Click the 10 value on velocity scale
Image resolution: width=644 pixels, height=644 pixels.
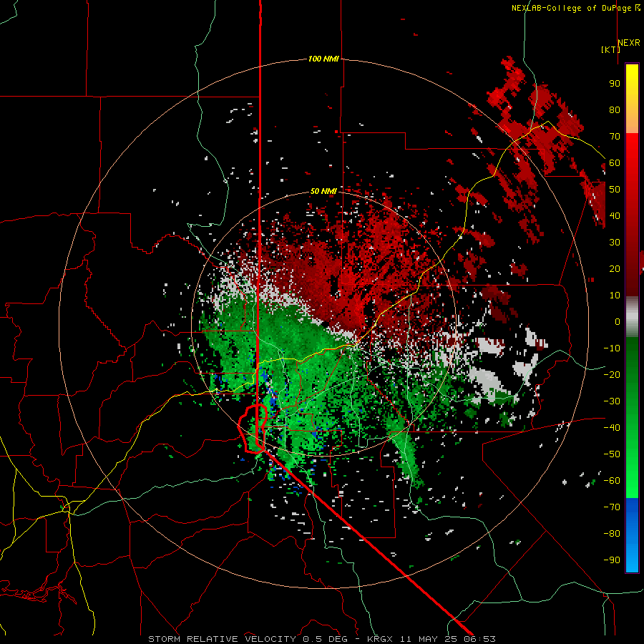click(x=615, y=296)
